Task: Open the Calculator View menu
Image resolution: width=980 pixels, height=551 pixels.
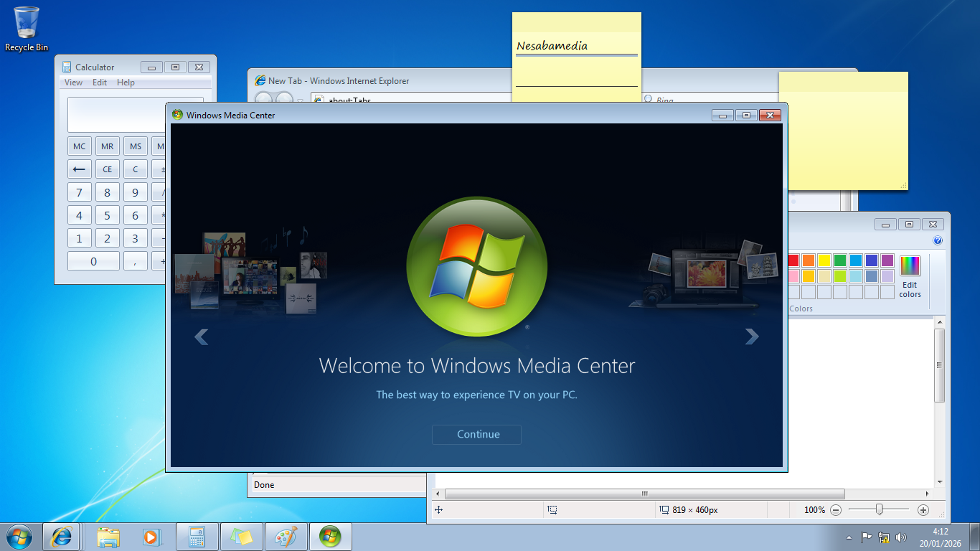Action: (73, 83)
